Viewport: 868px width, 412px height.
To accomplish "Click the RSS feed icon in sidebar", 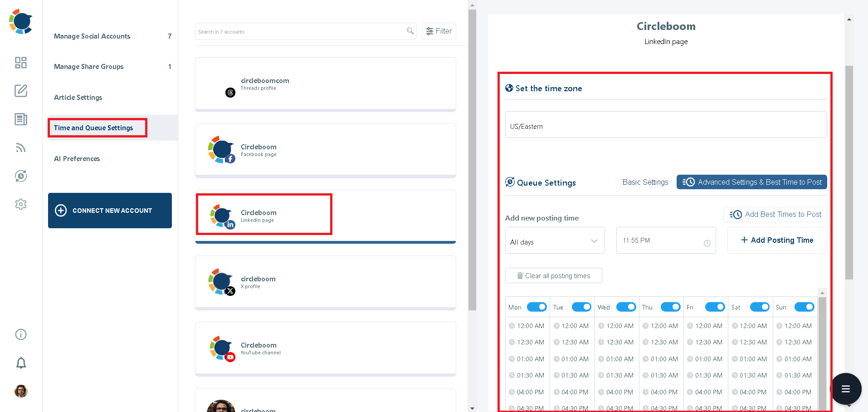I will [20, 147].
